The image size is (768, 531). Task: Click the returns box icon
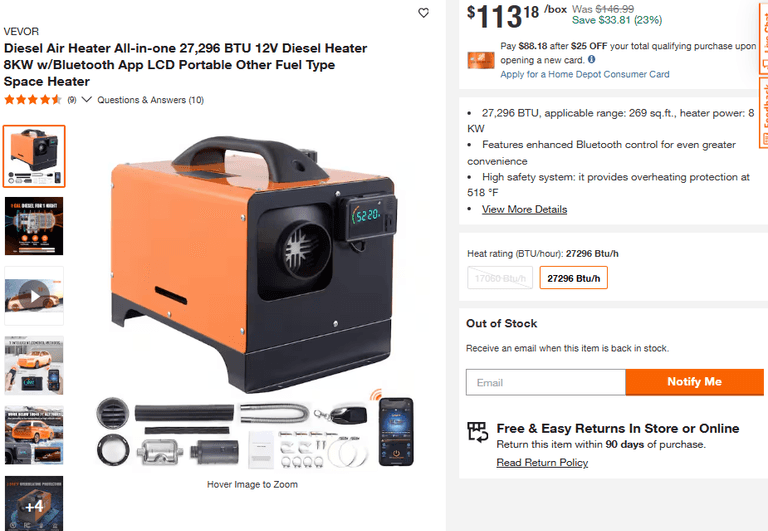click(478, 432)
